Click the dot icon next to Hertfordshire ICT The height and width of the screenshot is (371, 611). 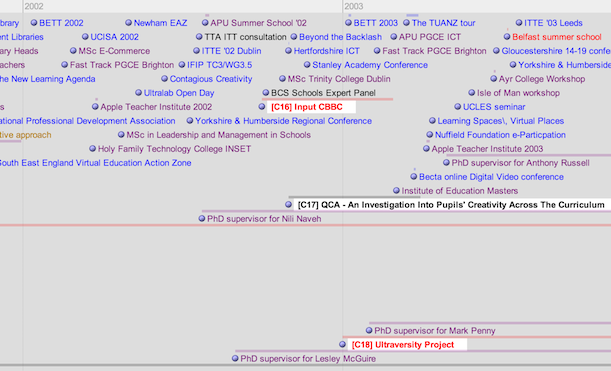pyautogui.click(x=288, y=51)
